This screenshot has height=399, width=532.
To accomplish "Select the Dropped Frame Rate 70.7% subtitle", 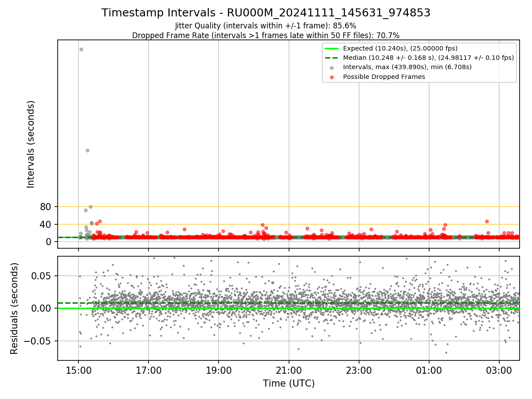I will (266, 35).
